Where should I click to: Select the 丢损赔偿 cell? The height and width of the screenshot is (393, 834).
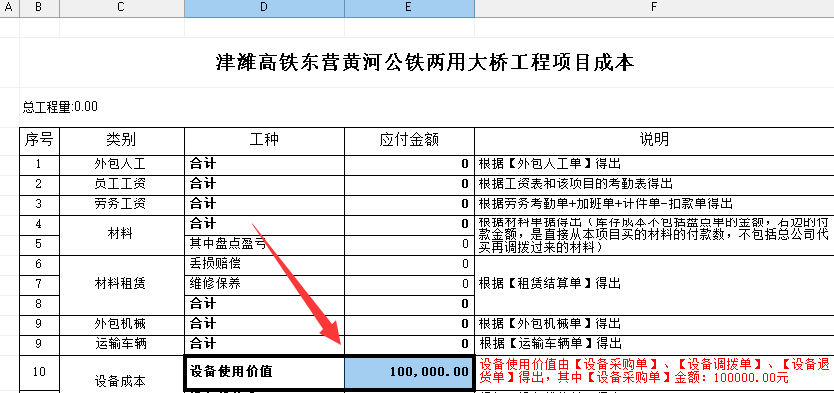tap(264, 264)
